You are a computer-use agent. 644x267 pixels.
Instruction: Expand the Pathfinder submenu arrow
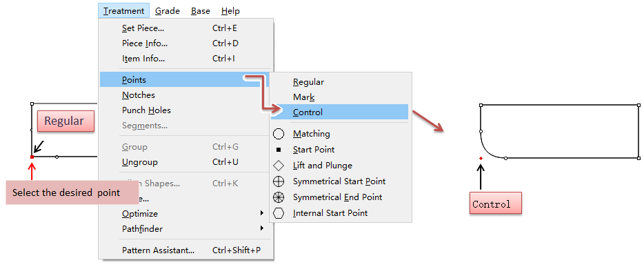click(261, 228)
